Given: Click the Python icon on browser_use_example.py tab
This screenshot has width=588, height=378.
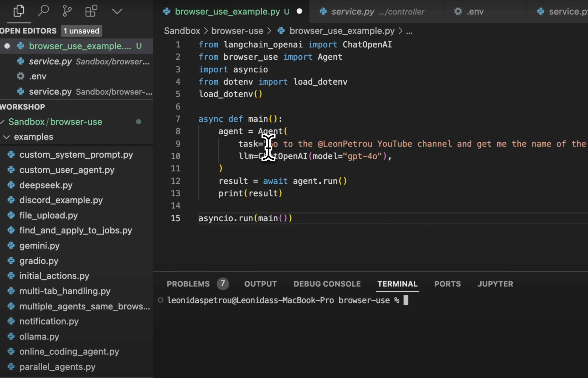Looking at the screenshot, I should pyautogui.click(x=167, y=12).
